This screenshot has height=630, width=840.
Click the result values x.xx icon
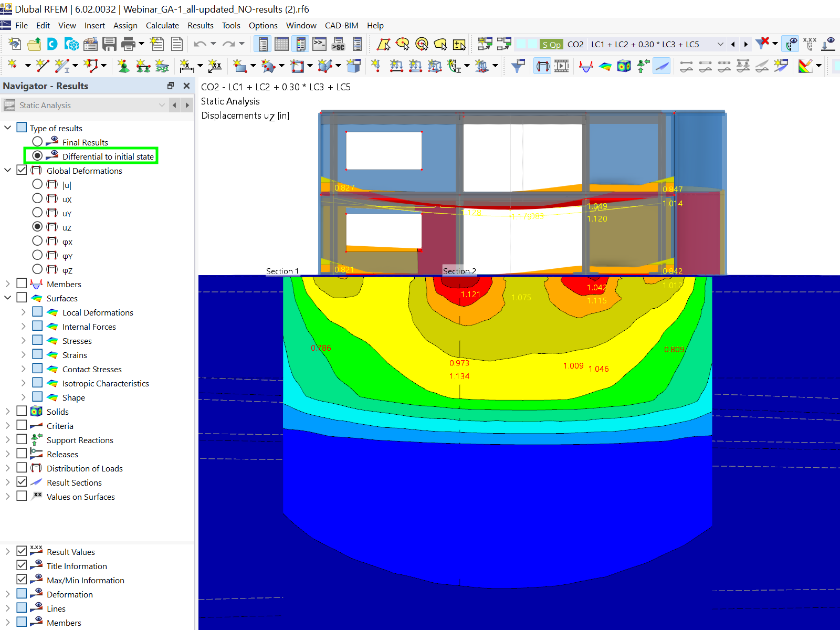(810, 44)
